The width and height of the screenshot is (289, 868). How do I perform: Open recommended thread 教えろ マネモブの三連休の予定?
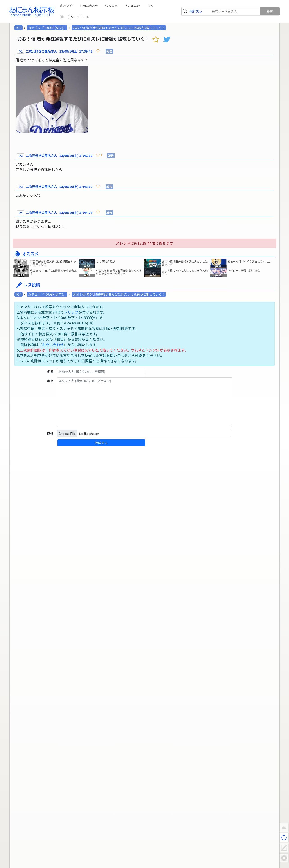click(x=53, y=272)
